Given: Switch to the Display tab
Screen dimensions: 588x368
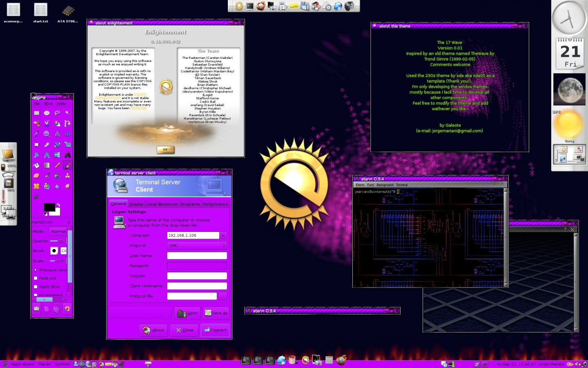Looking at the screenshot, I should pos(136,204).
